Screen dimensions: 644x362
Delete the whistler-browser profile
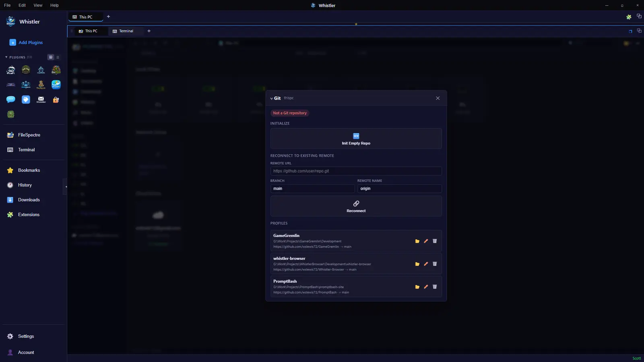click(x=435, y=264)
